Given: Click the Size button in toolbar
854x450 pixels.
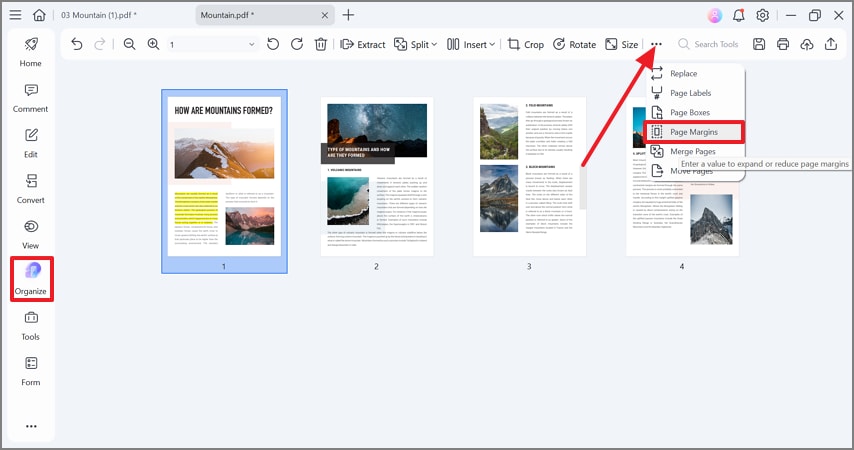Looking at the screenshot, I should point(621,44).
